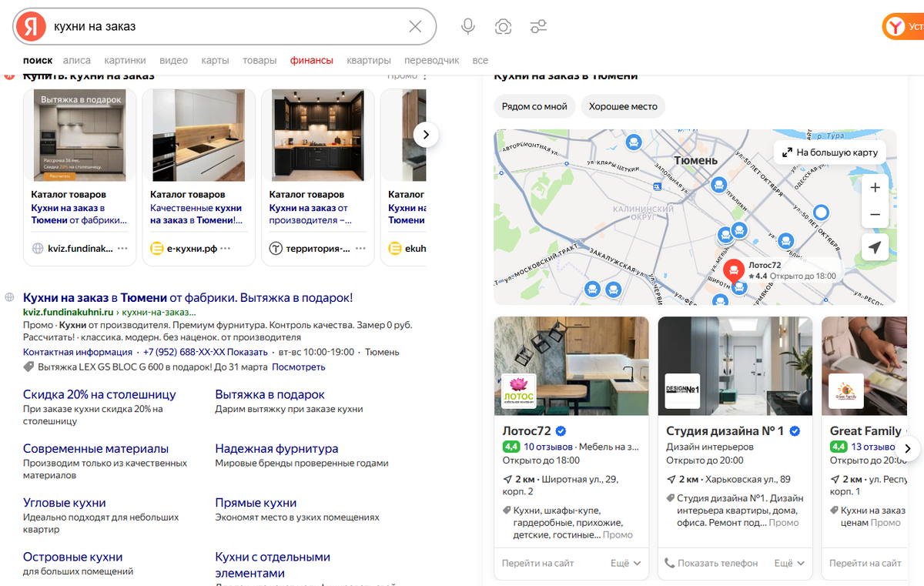
Task: Click 'Посмотреть' for the вытяжка offer
Action: 299,367
